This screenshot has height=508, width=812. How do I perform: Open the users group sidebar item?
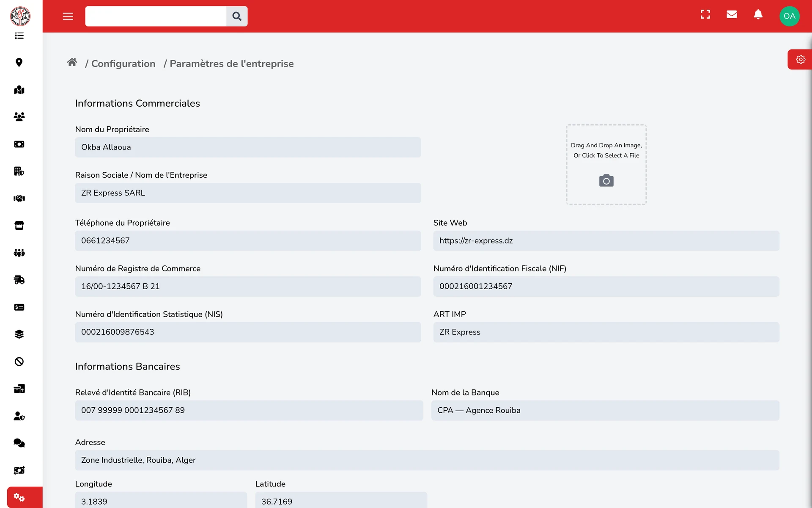click(x=19, y=117)
